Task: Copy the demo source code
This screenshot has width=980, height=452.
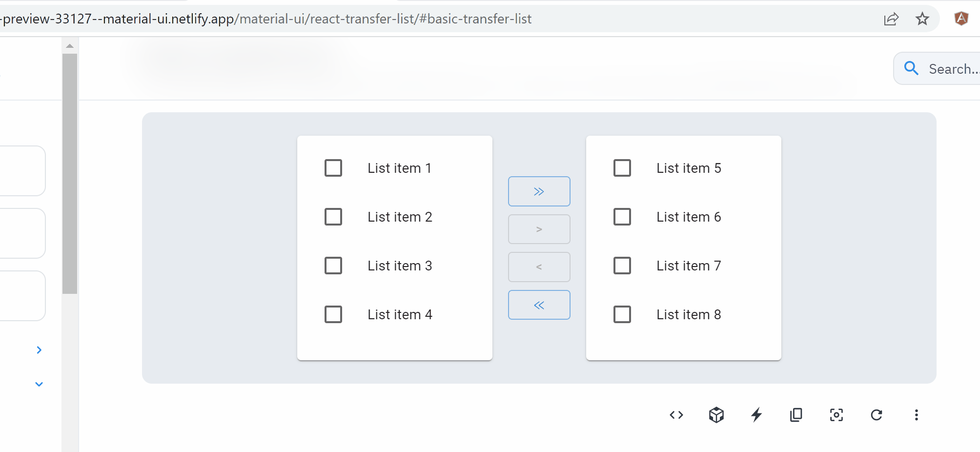Action: tap(796, 415)
